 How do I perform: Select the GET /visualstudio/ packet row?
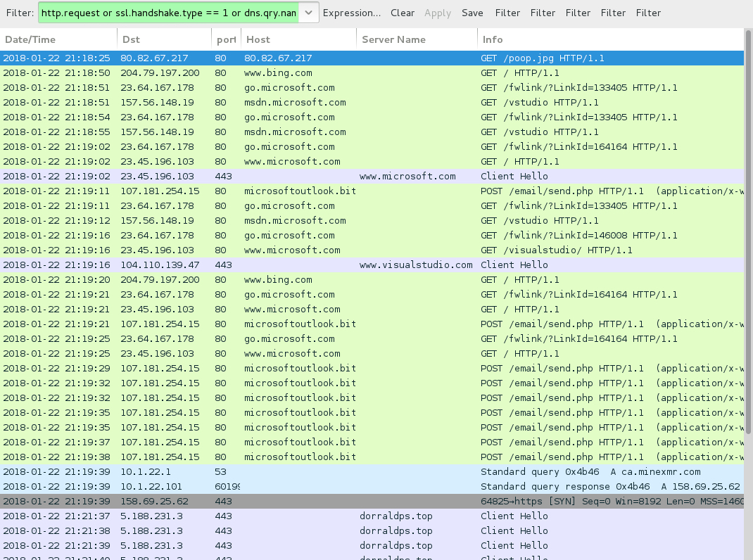372,250
